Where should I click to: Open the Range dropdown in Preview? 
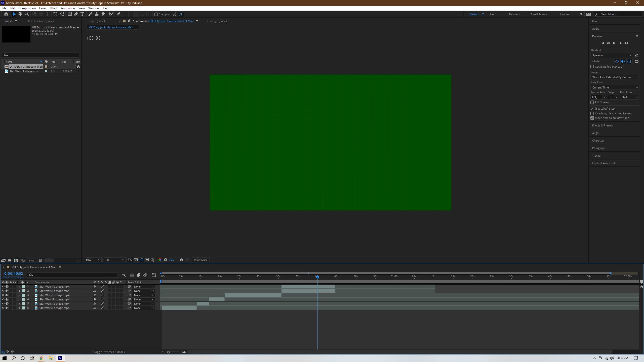[615, 77]
